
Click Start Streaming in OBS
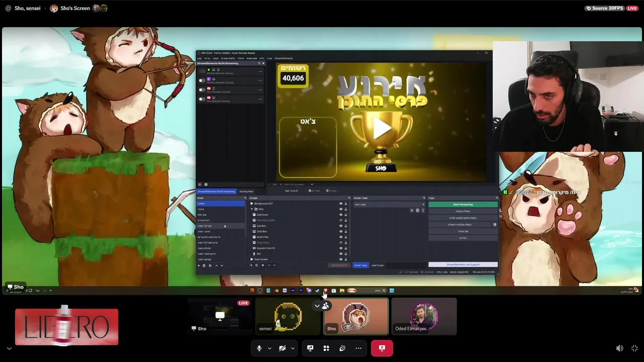pyautogui.click(x=463, y=205)
